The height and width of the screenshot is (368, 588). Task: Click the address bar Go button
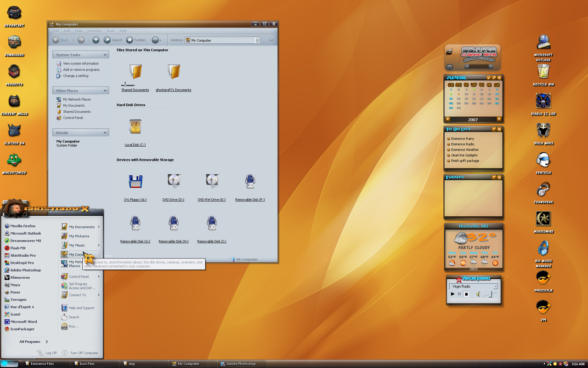(x=271, y=40)
